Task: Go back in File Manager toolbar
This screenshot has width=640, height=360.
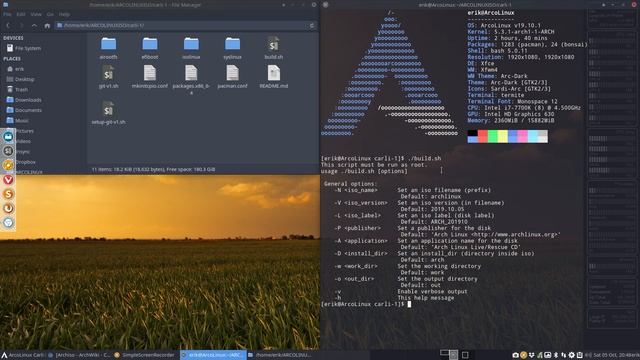Action: [8, 25]
